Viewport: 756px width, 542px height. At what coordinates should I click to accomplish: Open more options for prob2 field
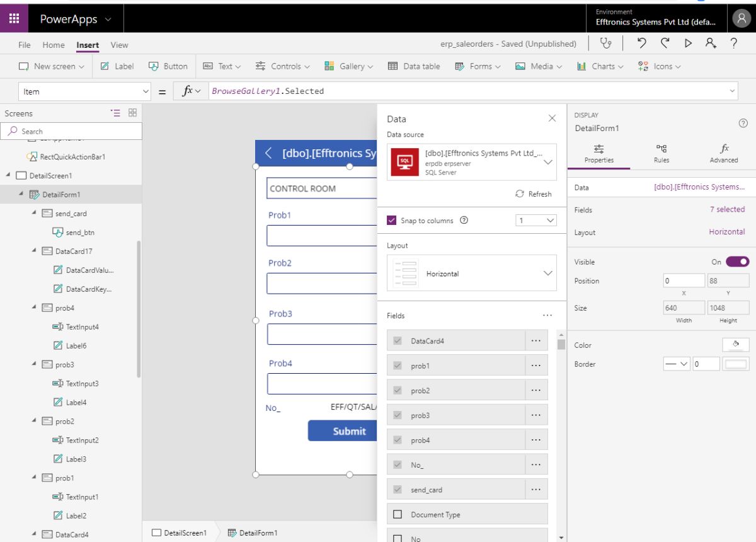(536, 391)
